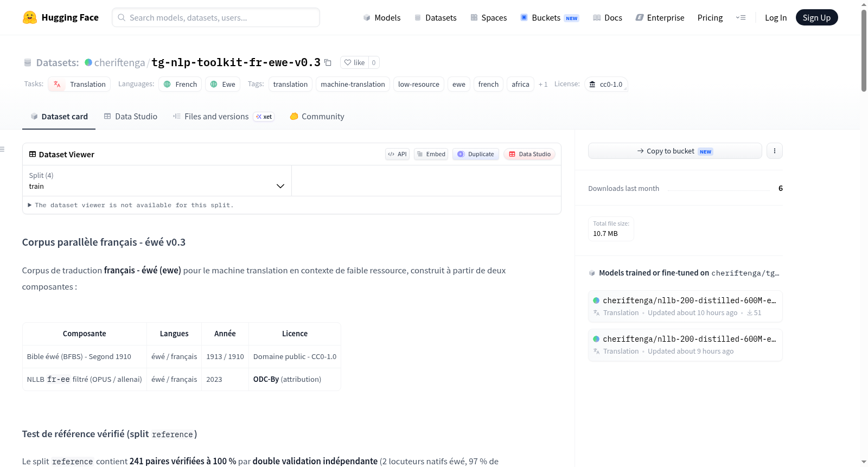Open Buckets in navigation

(550, 17)
